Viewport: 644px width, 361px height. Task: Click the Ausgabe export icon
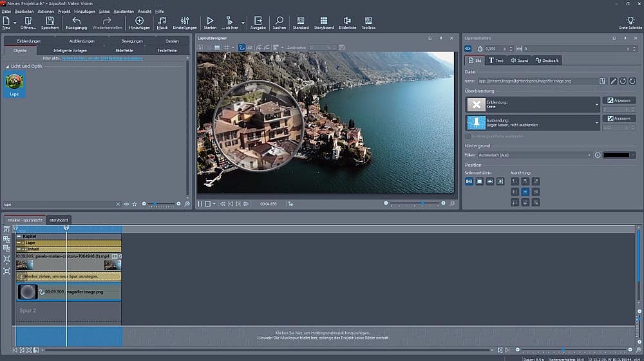pos(258,21)
